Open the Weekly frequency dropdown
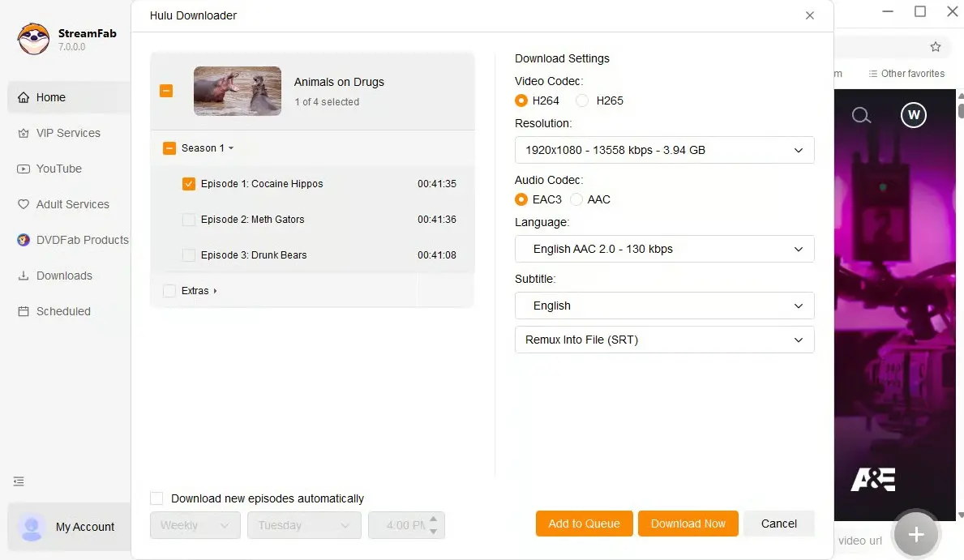This screenshot has width=964, height=560. click(x=195, y=526)
